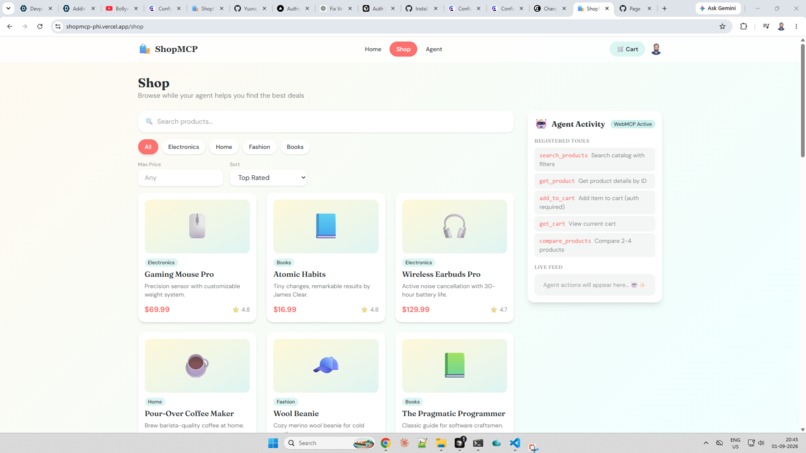Open the Agent nav item

[434, 49]
